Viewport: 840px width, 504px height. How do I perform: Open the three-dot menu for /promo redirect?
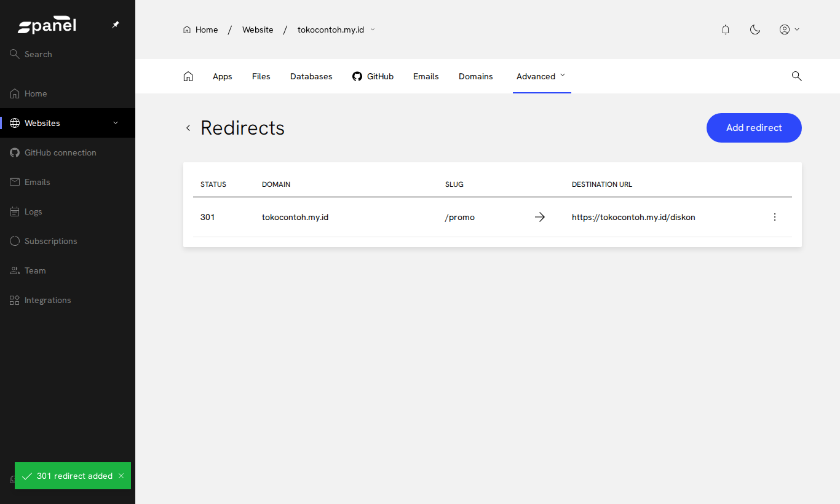click(x=775, y=217)
